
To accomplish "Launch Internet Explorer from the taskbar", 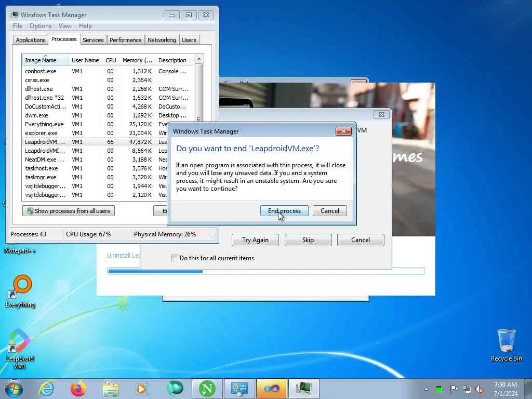I will coord(46,389).
